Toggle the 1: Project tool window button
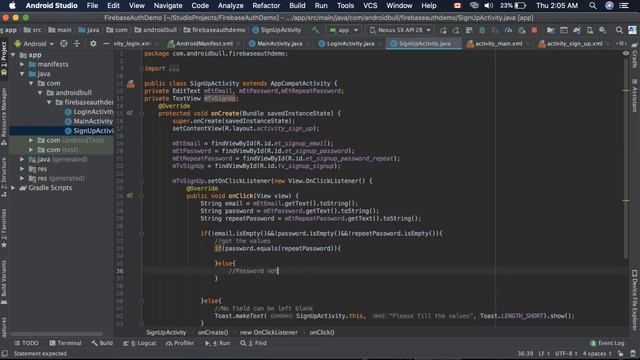 [4, 58]
